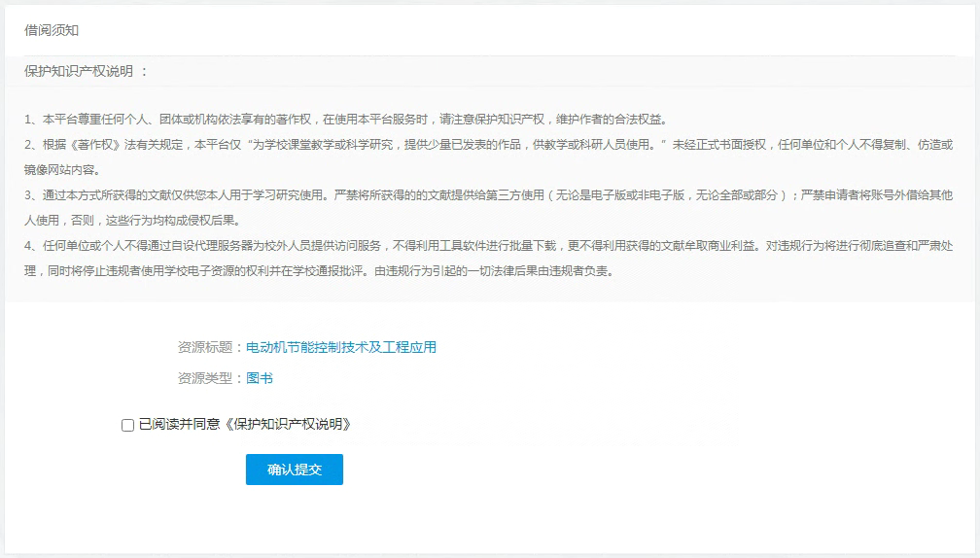Tick the 已阅读并同意 agreement checkbox
Image resolution: width=980 pixels, height=558 pixels.
(127, 425)
